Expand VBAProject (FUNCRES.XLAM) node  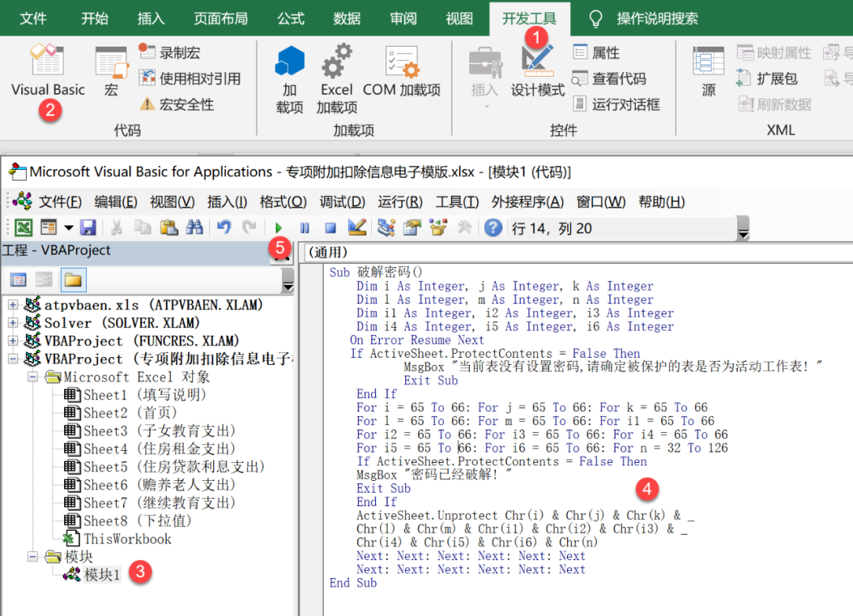click(13, 341)
